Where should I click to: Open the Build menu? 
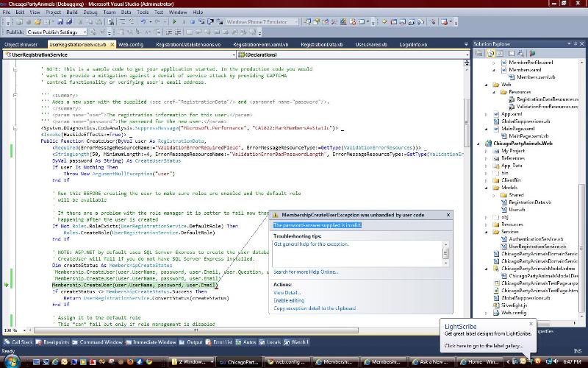click(x=71, y=12)
